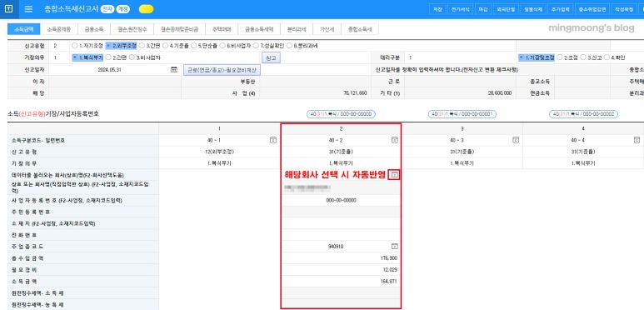The width and height of the screenshot is (644, 310).
Task: Click the 작성확정 toolbar button
Action: [x=624, y=9]
